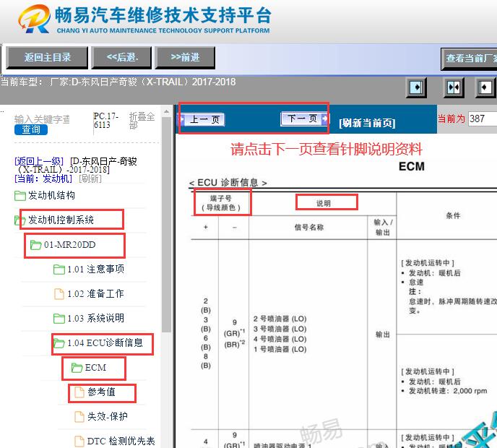Click the 当前：发动机 link
497x448 pixels.
tap(43, 178)
